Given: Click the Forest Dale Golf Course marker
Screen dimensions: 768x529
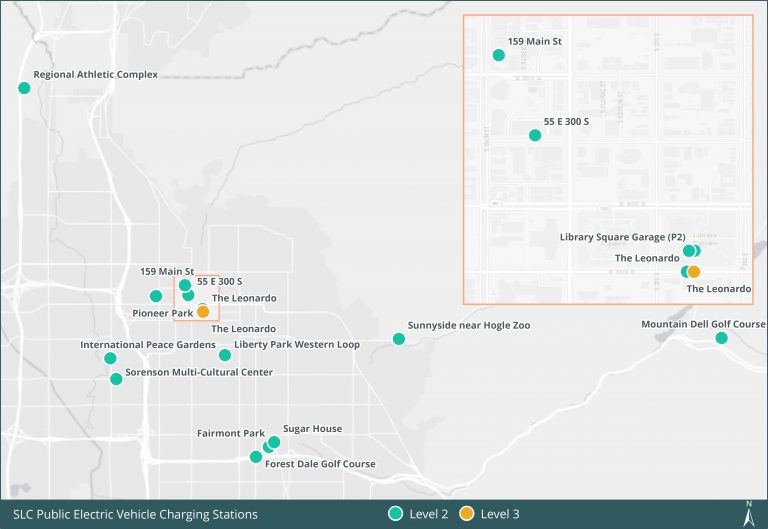Looking at the screenshot, I should click(256, 457).
